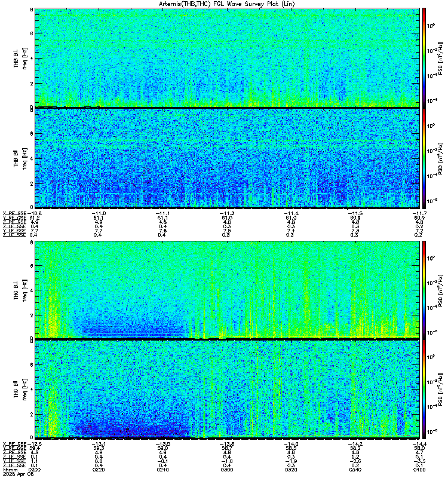Viewport: 448px width, 478px height.
Task: Click the time tick label "0340"
Action: click(355, 470)
